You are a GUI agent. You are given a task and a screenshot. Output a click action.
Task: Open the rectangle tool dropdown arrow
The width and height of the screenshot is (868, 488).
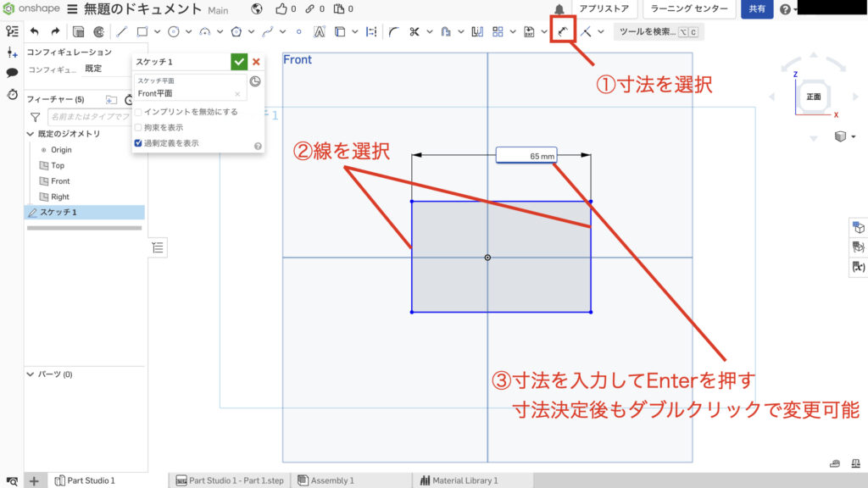click(157, 31)
